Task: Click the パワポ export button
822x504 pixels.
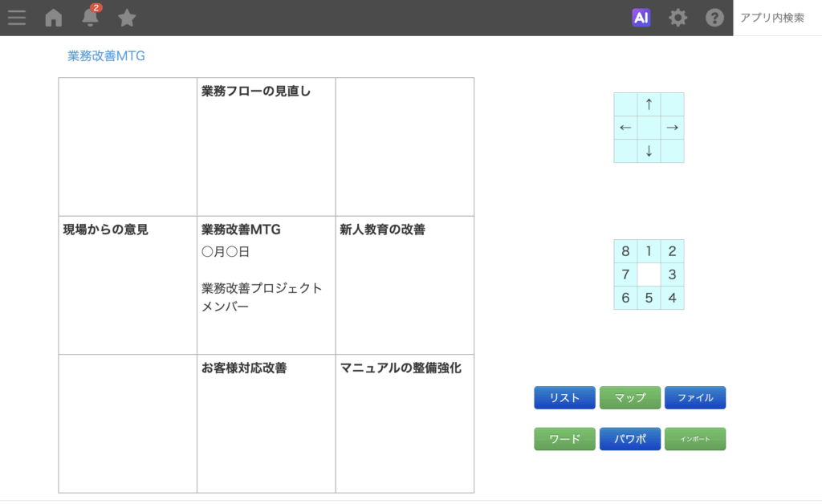Action: tap(630, 439)
